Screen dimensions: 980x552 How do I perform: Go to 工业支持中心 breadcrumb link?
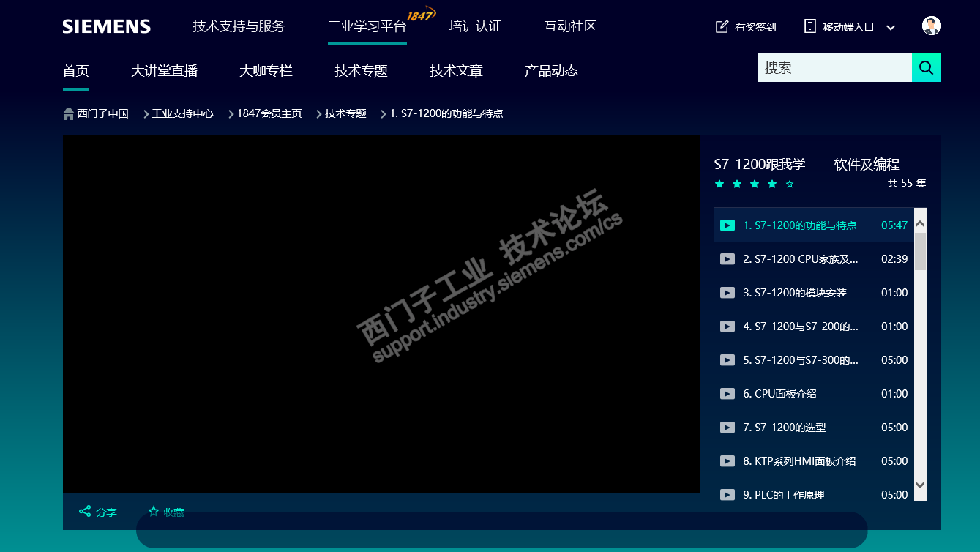183,113
